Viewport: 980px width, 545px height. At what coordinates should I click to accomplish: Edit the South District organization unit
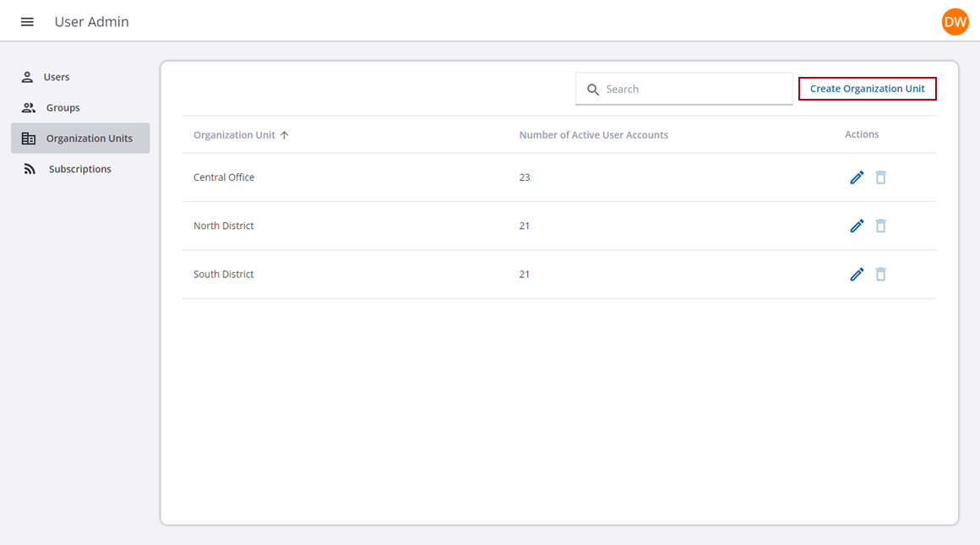[857, 274]
